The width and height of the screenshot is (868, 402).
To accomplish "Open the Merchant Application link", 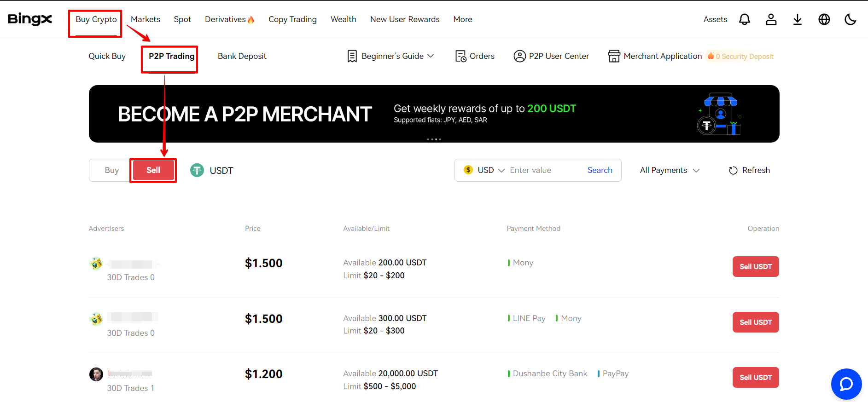I will [x=663, y=56].
